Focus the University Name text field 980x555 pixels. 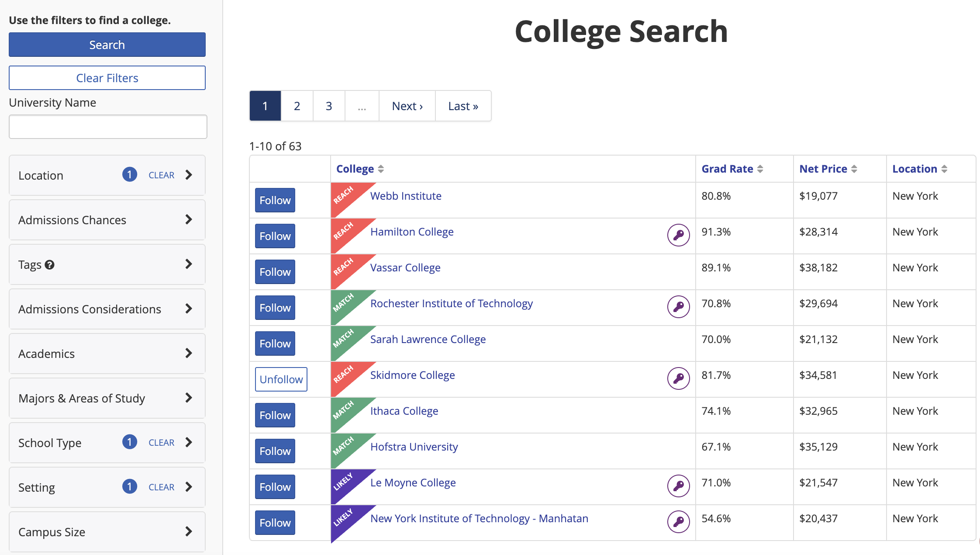pos(108,127)
